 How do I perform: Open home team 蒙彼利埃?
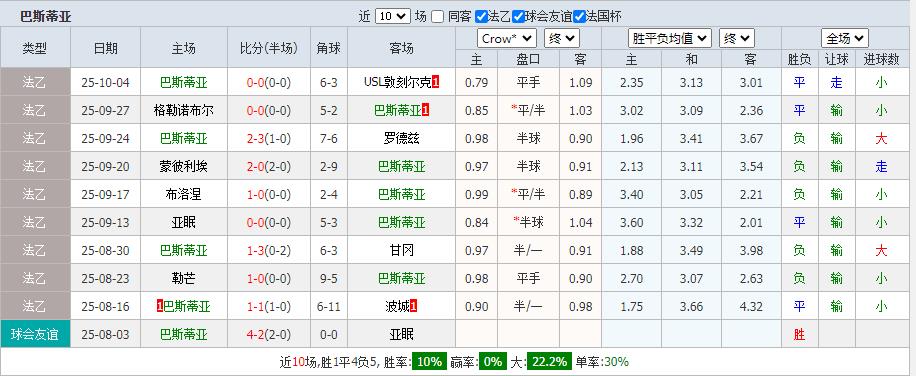(184, 166)
